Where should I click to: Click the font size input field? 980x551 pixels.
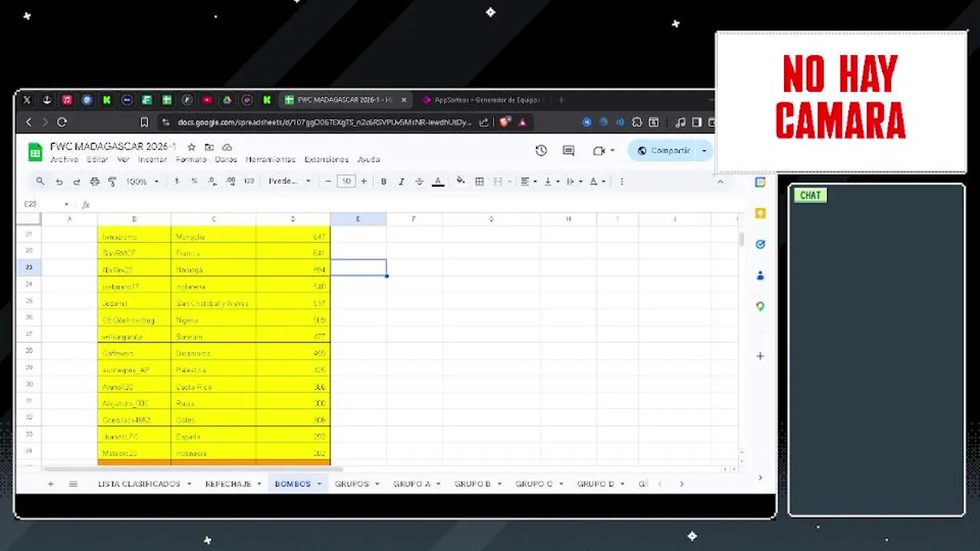click(x=346, y=181)
